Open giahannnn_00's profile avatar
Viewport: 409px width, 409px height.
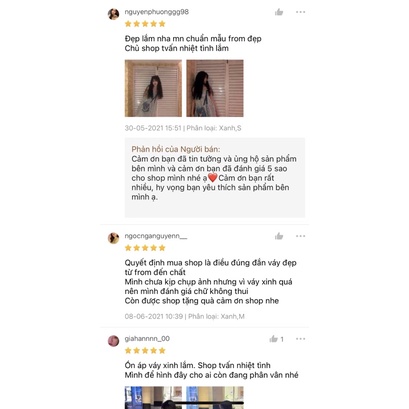pos(113,341)
